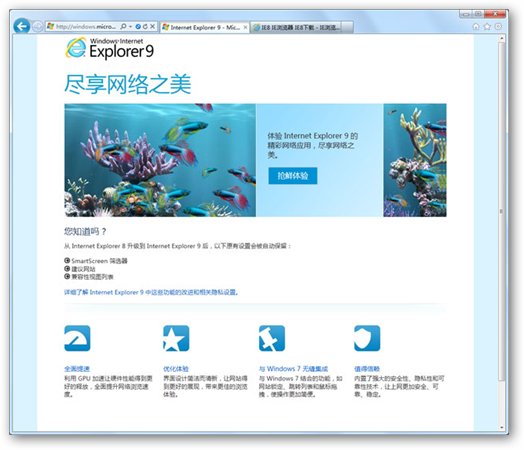Open Tools gear icon

tap(498, 26)
